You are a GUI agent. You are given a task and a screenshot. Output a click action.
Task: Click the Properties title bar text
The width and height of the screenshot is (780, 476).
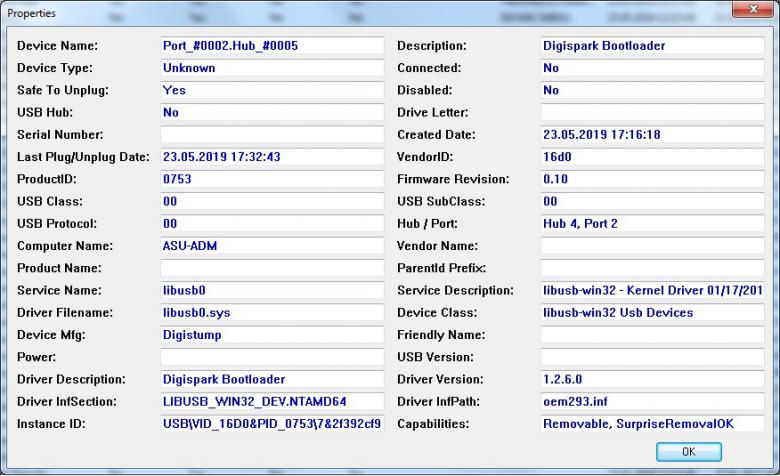pyautogui.click(x=31, y=13)
